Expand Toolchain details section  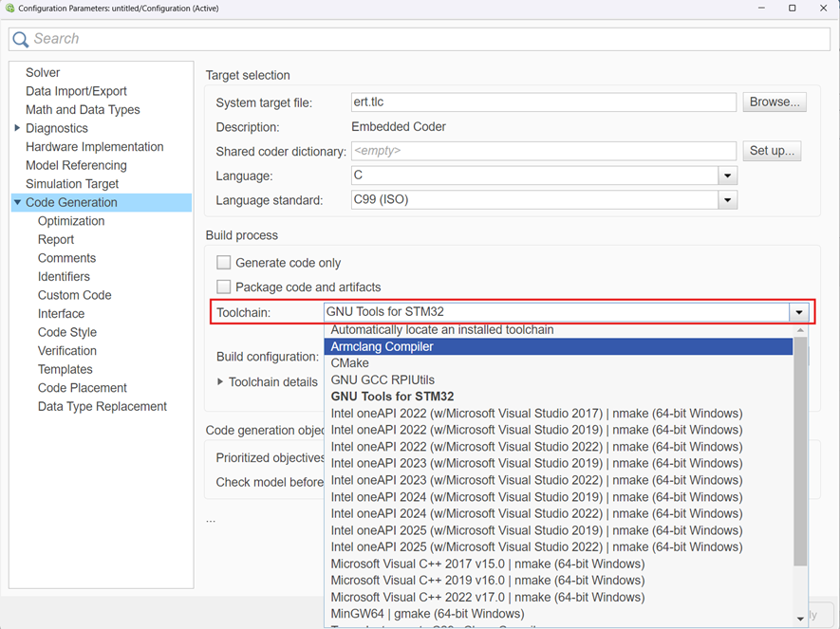[220, 381]
